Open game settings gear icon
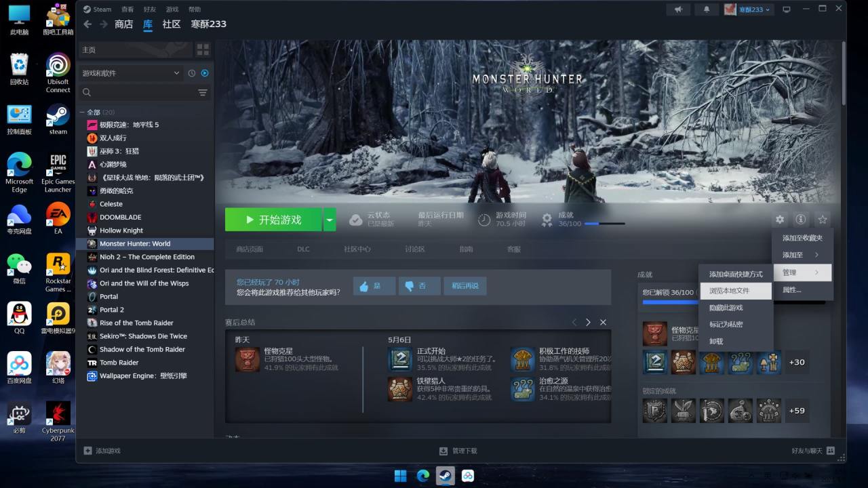This screenshot has height=488, width=868. (x=780, y=220)
